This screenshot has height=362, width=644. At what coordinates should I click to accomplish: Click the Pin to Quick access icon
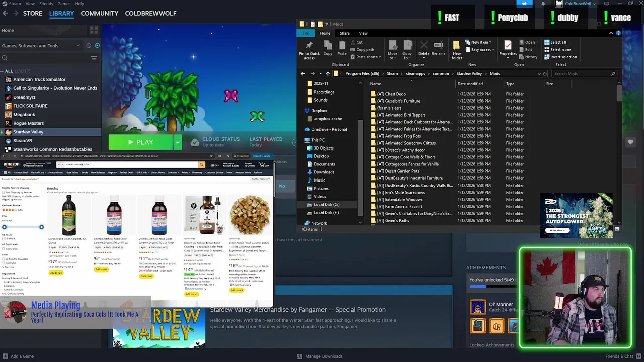pyautogui.click(x=309, y=45)
